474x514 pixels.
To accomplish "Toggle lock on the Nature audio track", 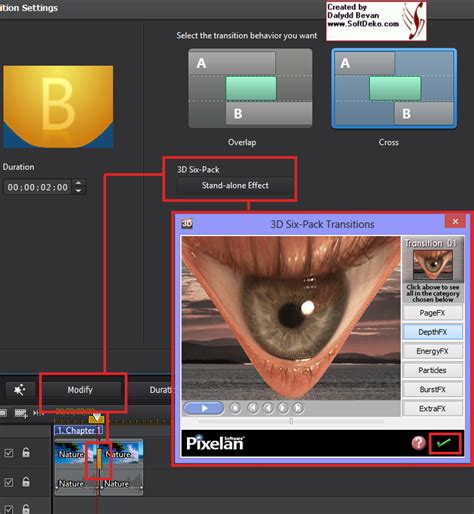I will click(26, 482).
